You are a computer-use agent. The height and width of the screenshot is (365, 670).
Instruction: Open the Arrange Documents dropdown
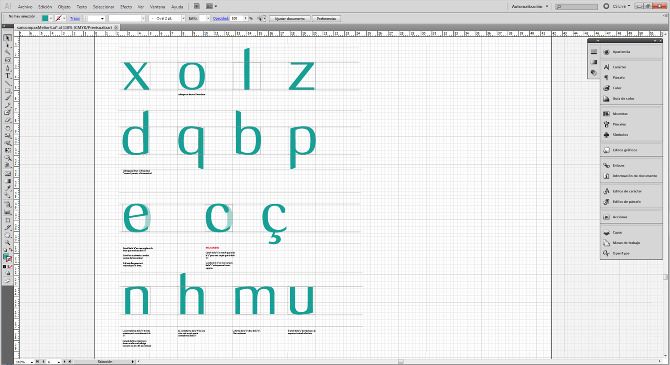(212, 6)
